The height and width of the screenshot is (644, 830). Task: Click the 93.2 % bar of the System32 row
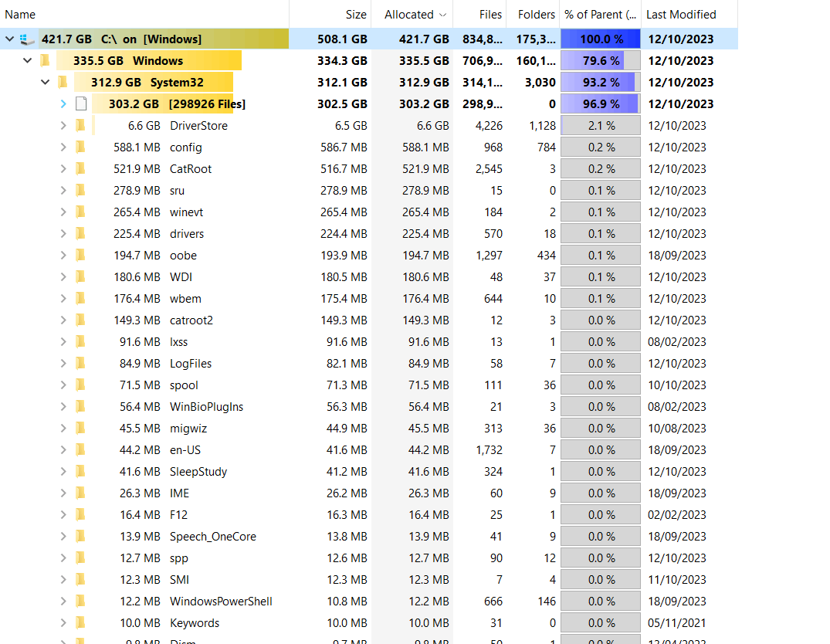[x=601, y=82]
